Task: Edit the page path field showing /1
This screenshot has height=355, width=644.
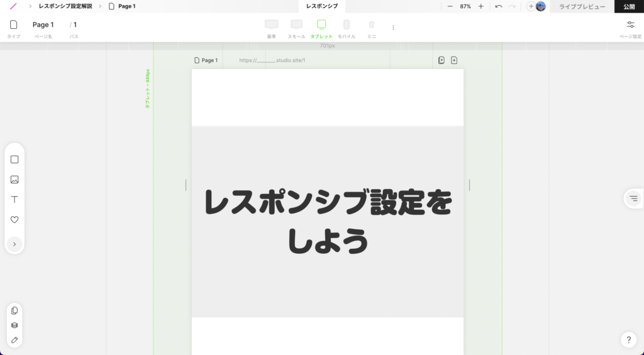Action: click(x=74, y=25)
